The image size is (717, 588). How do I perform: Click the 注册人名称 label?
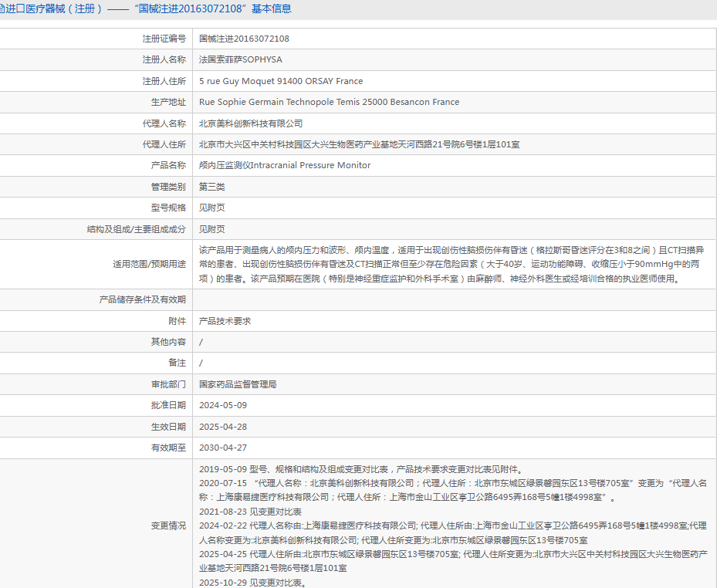164,60
